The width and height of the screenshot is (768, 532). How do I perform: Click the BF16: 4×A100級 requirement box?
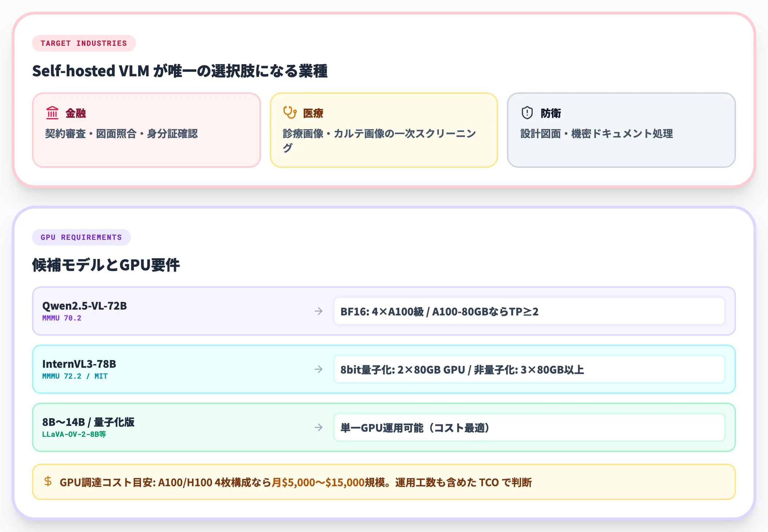click(x=529, y=311)
